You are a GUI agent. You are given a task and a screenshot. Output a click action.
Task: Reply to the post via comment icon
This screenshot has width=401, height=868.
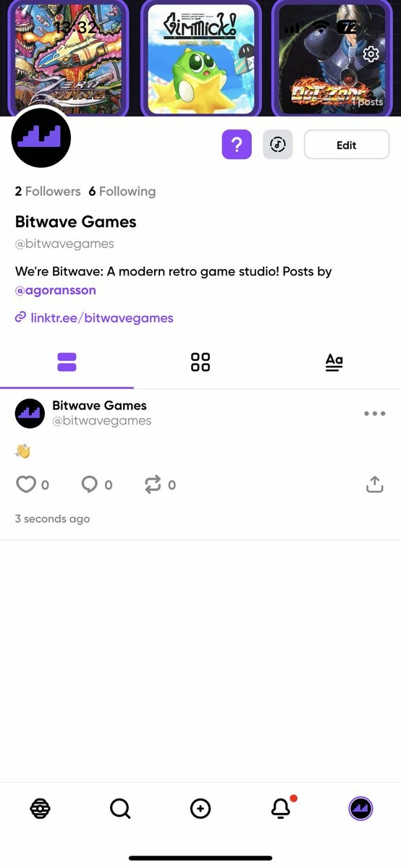[x=89, y=485]
